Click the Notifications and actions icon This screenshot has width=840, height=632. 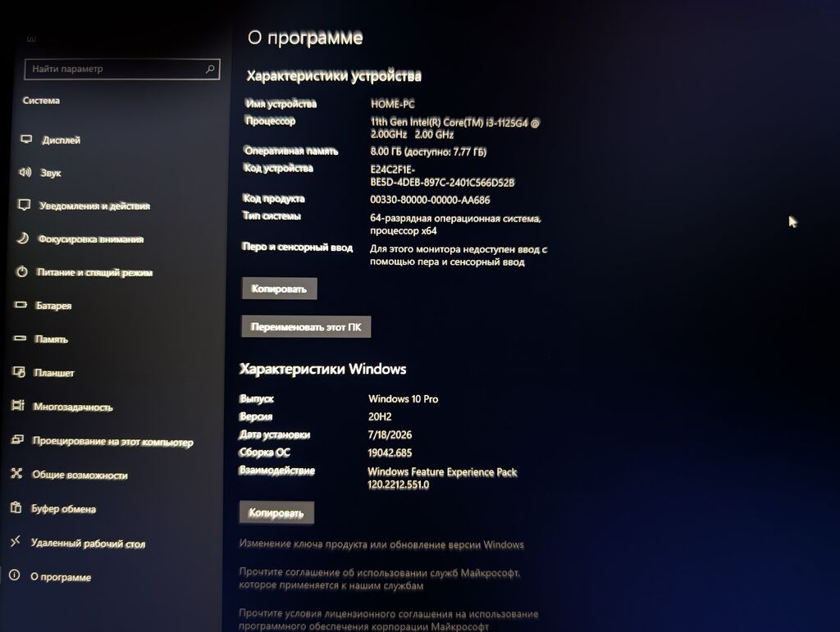click(24, 205)
